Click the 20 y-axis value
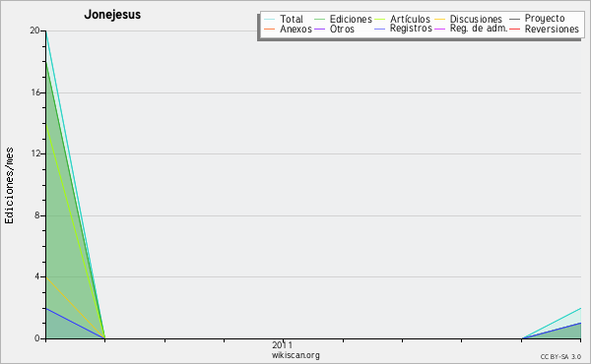The image size is (591, 364). click(x=34, y=30)
